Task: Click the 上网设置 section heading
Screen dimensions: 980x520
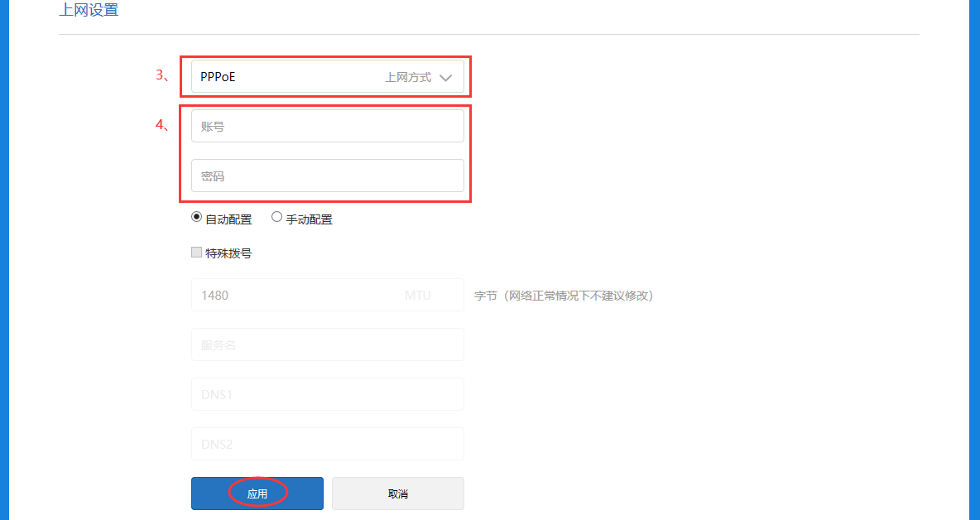Action: pyautogui.click(x=89, y=11)
